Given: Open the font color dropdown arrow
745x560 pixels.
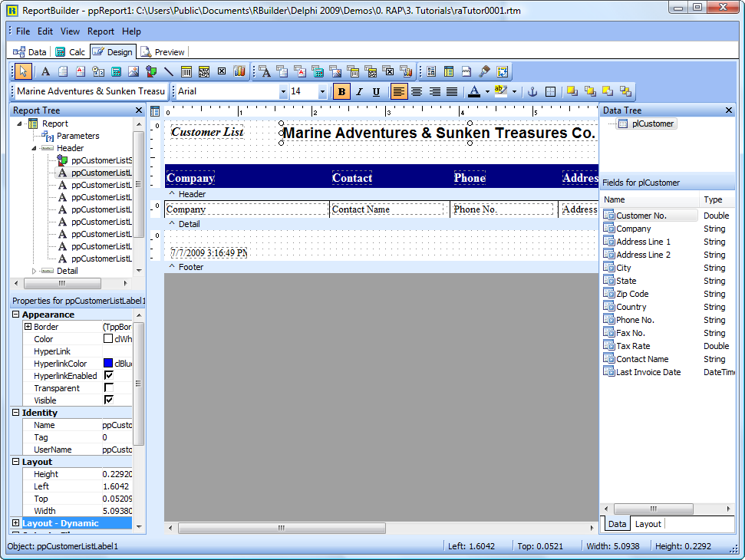Looking at the screenshot, I should (487, 91).
